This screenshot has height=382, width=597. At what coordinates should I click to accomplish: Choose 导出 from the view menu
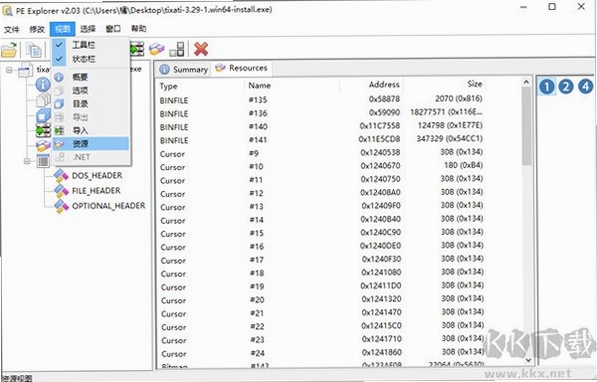click(91, 117)
